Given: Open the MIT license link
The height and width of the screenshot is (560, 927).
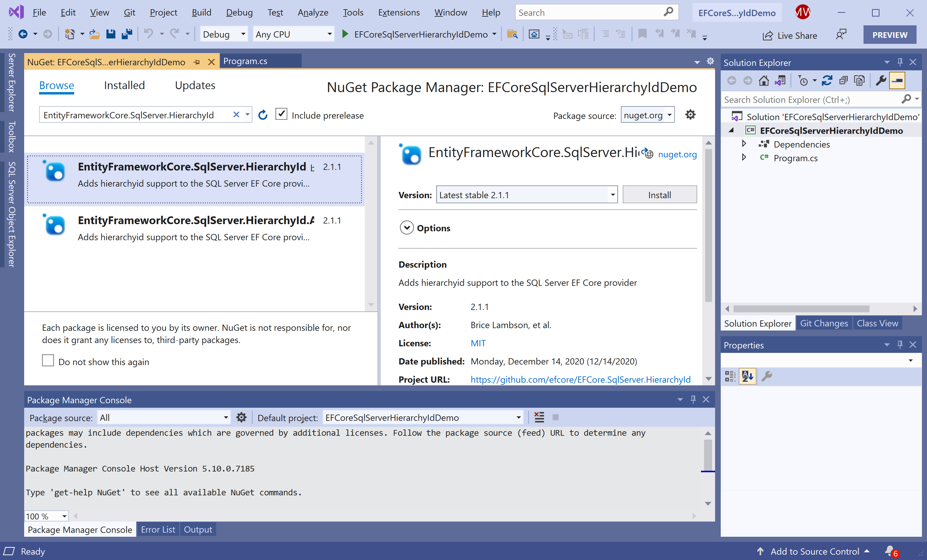Looking at the screenshot, I should click(x=478, y=343).
